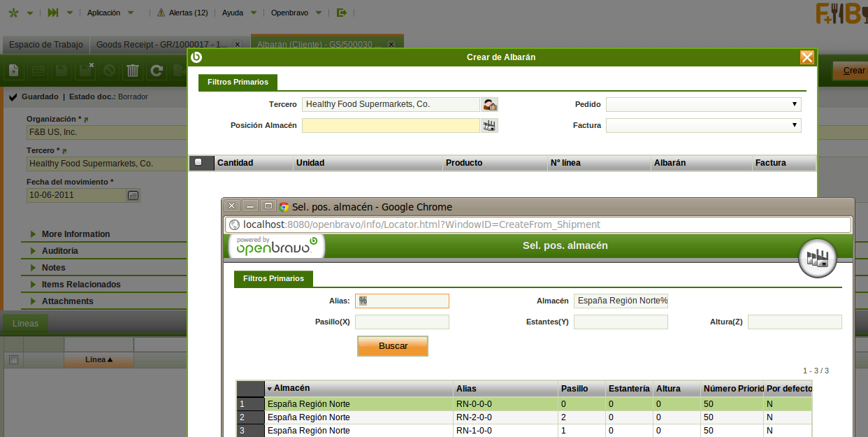Toggle the checkbox in the Líneas grid header
Image resolution: width=868 pixels, height=437 pixels.
click(13, 359)
